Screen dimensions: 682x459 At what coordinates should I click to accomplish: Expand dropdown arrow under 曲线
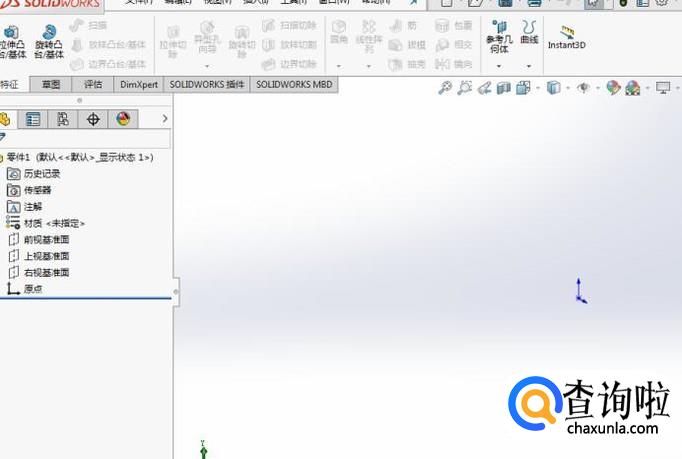coord(529,66)
